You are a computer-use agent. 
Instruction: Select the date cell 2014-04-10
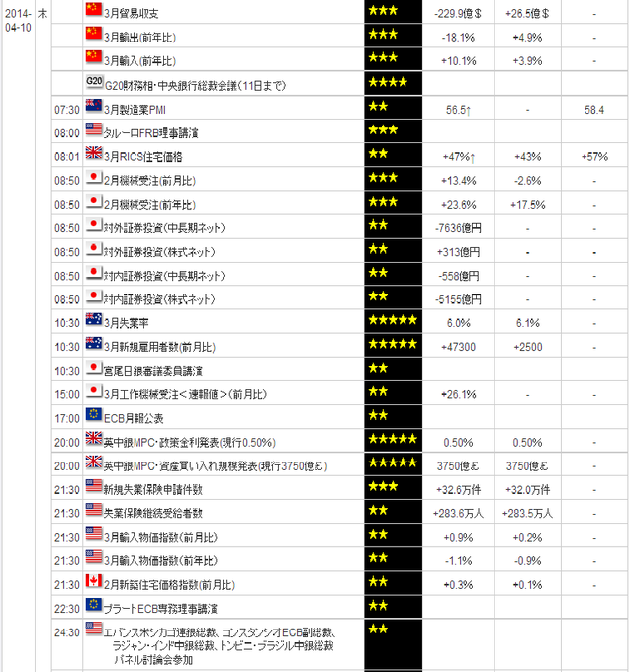pyautogui.click(x=18, y=20)
